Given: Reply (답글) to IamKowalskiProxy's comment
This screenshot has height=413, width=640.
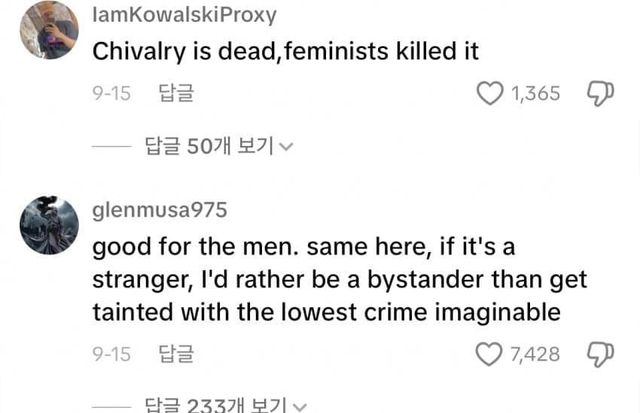Looking at the screenshot, I should pos(176,94).
